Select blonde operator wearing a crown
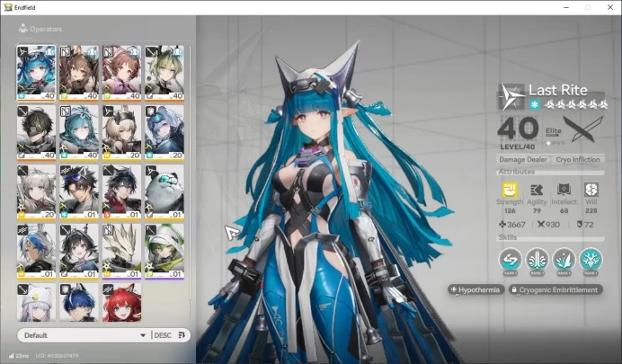Viewport: 622px width, 364px height. 121,132
